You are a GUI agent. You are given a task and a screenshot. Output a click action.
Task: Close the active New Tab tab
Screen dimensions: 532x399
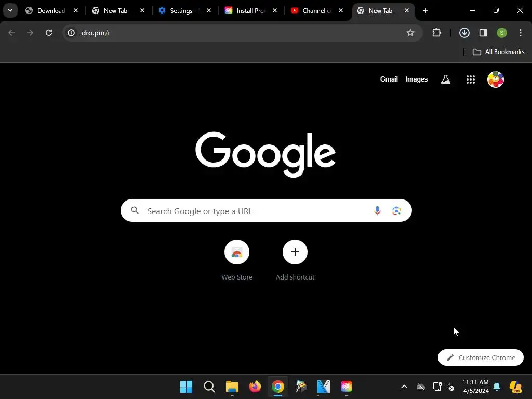(x=406, y=10)
